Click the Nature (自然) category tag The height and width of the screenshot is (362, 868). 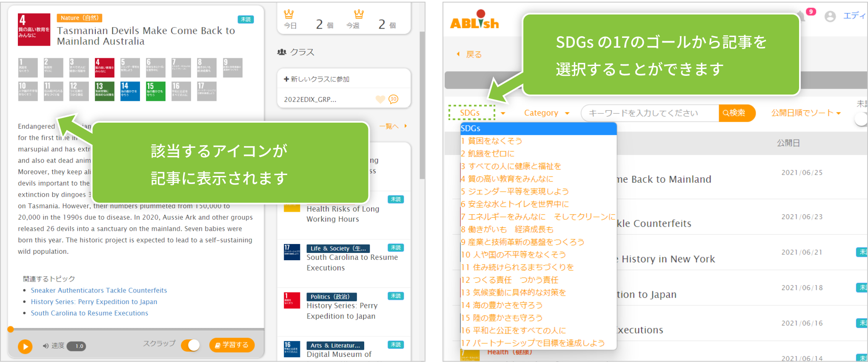click(80, 18)
